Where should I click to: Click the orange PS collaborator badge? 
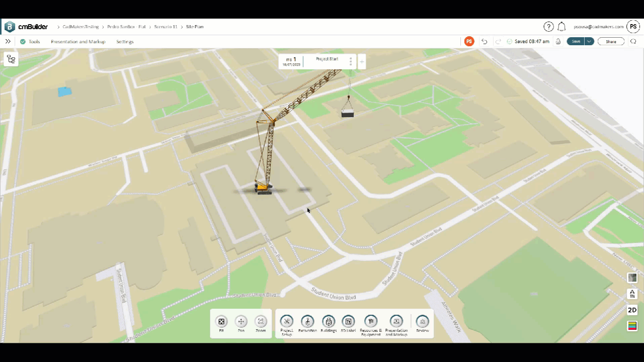pyautogui.click(x=469, y=41)
